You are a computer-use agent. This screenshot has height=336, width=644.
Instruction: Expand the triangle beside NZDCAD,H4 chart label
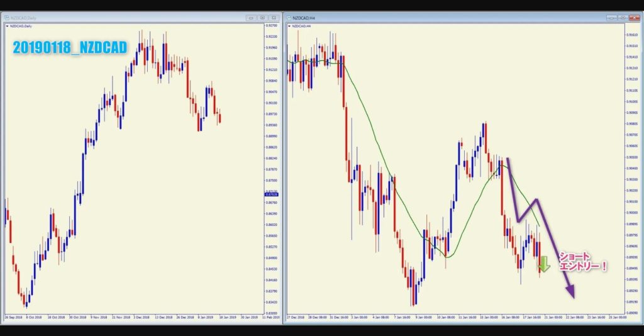tap(289, 26)
